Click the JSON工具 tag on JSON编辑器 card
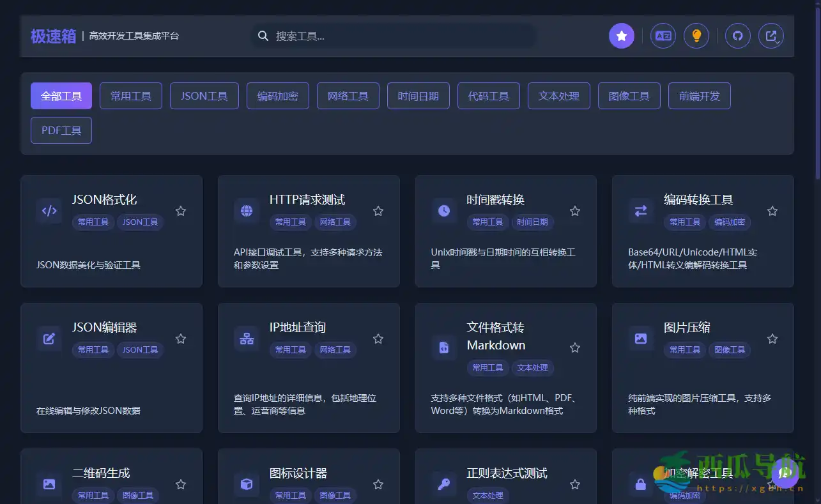 140,349
